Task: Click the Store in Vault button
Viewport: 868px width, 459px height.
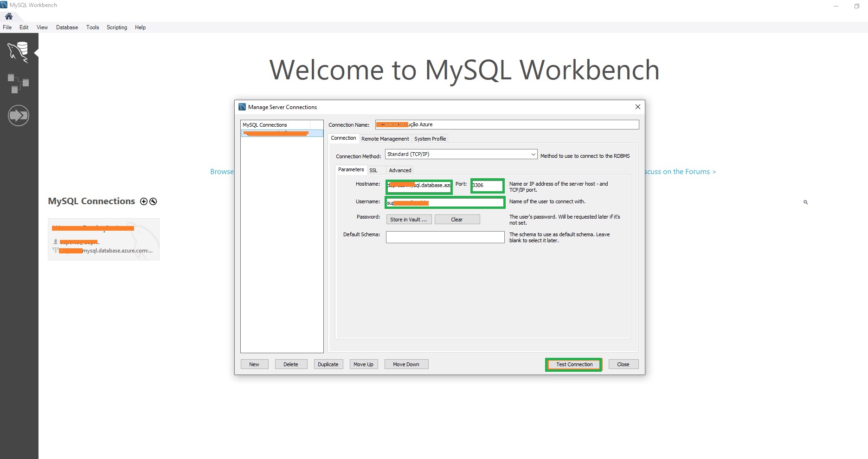Action: point(409,220)
